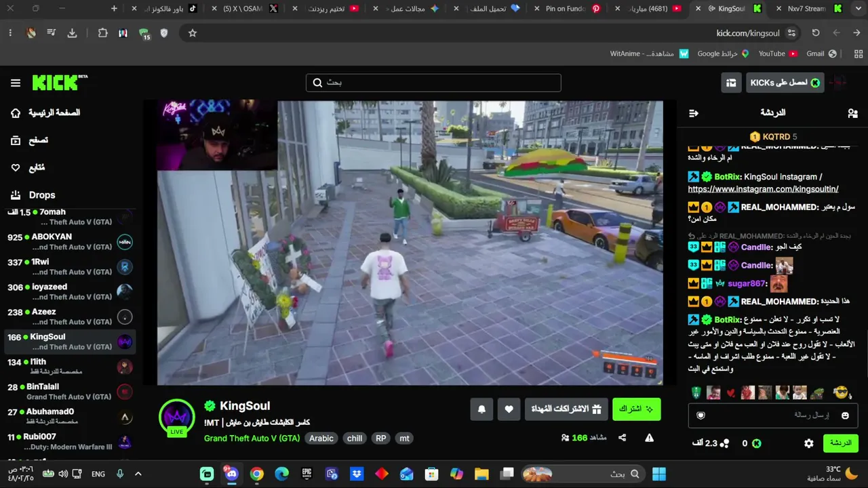The height and width of the screenshot is (488, 868).
Task: Share the stream via share icon
Action: (x=623, y=438)
